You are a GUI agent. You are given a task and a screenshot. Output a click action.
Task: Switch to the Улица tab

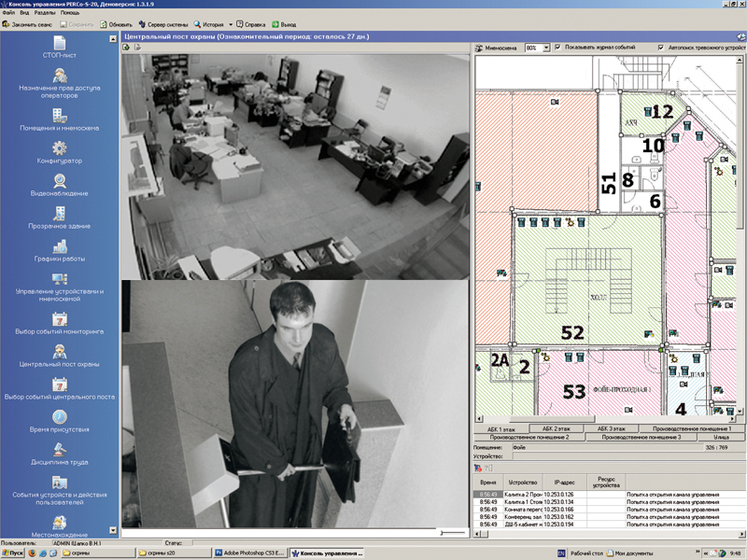(721, 437)
